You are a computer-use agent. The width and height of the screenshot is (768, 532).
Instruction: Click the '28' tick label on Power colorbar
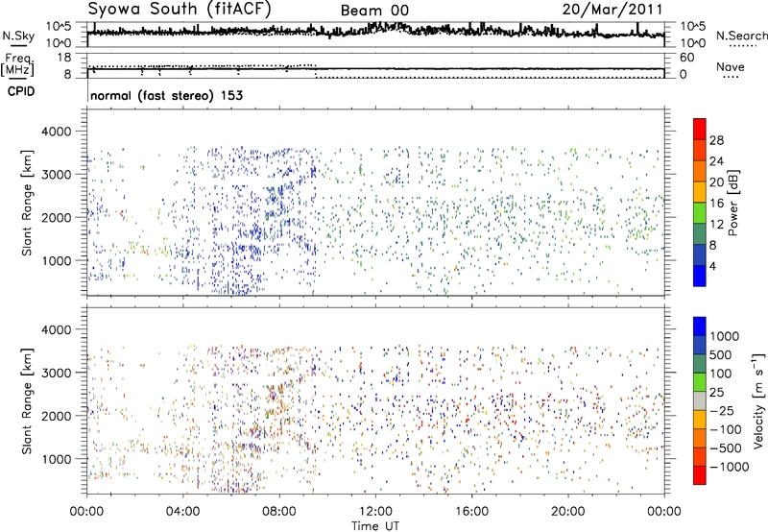coord(716,140)
